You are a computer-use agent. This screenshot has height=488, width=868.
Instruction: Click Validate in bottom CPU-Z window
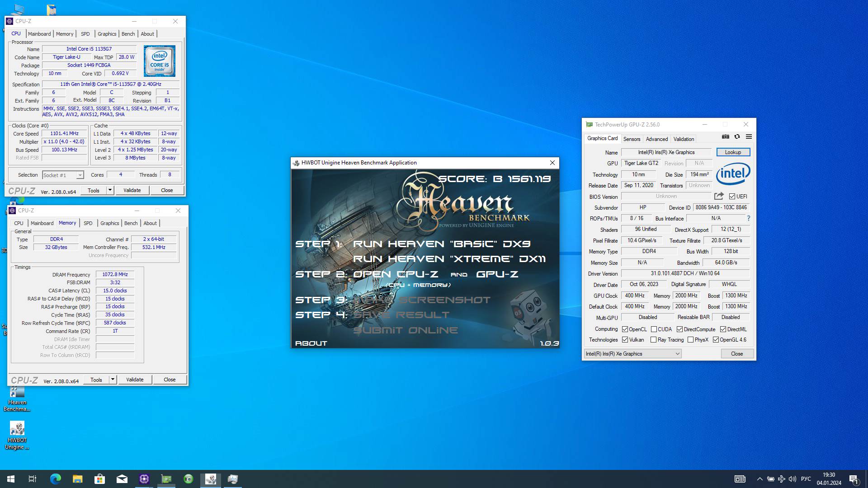(135, 380)
